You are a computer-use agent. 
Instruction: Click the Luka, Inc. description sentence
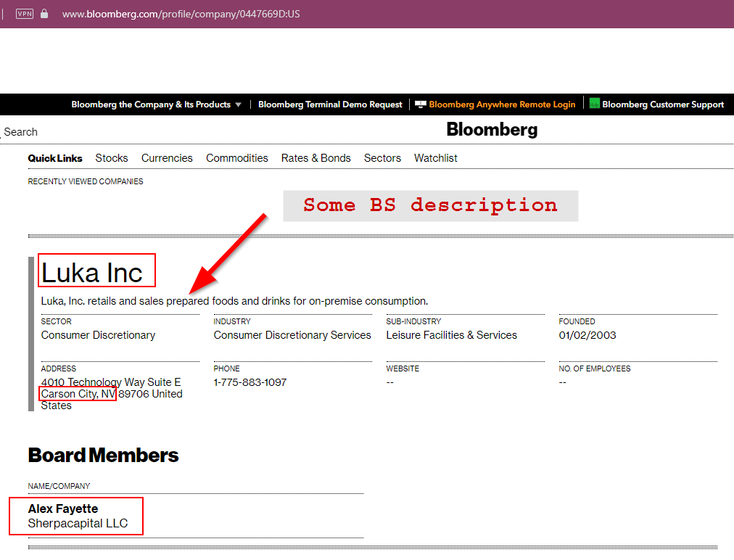[x=234, y=301]
